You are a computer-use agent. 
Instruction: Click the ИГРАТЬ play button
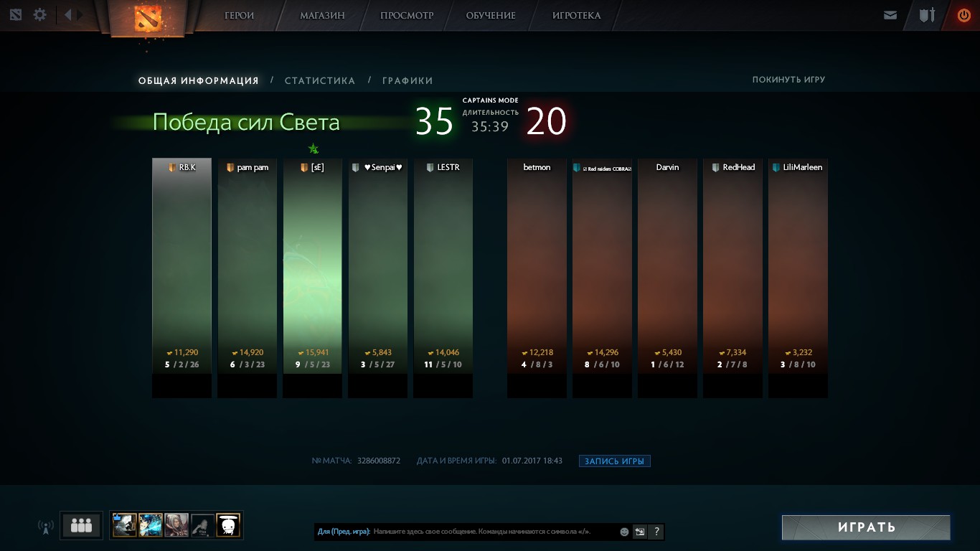(x=866, y=527)
